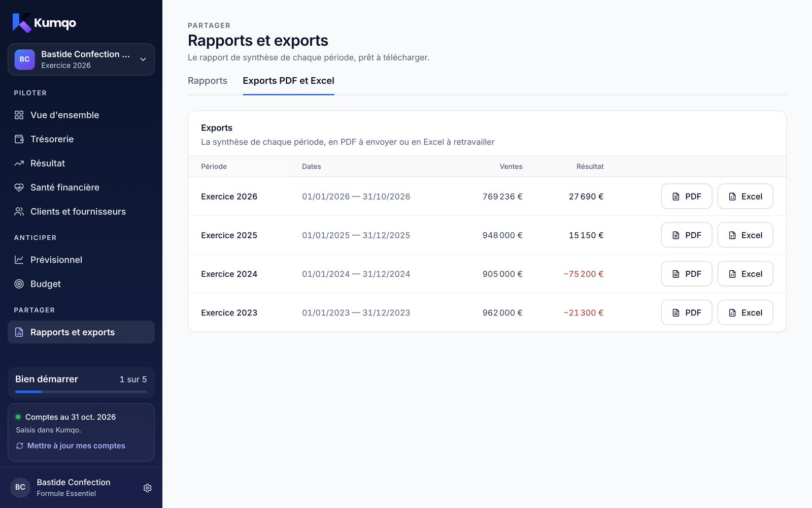812x508 pixels.
Task: Open settings via the gear icon
Action: pos(147,488)
